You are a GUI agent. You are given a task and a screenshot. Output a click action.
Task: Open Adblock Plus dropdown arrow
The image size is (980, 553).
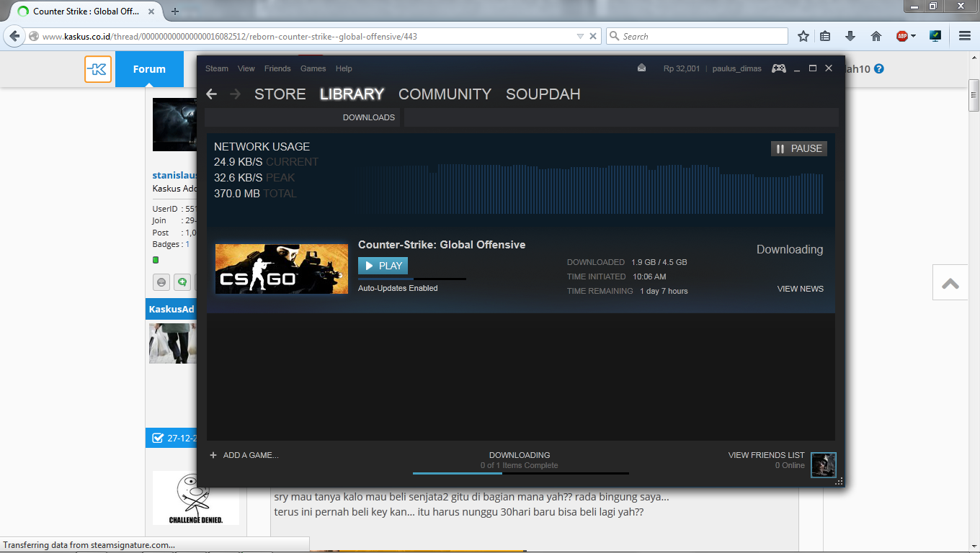913,36
